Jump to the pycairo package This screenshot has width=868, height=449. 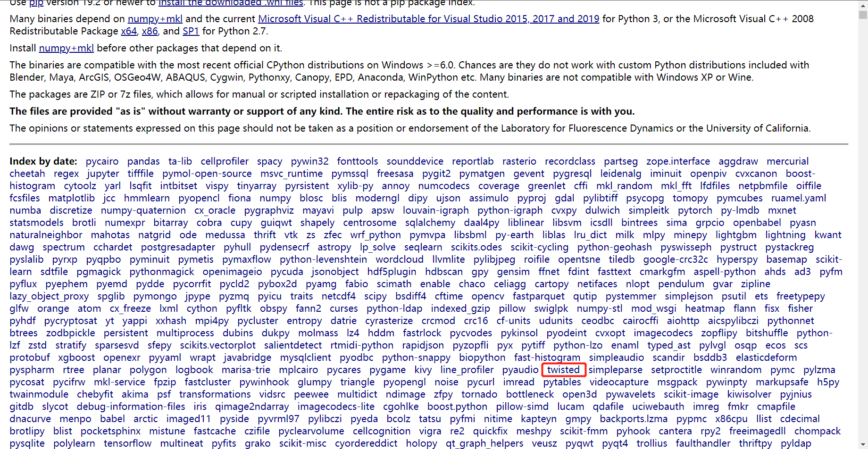(102, 161)
